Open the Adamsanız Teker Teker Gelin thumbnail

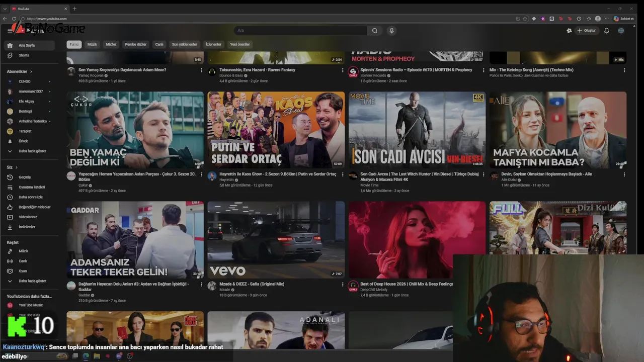[135, 240]
